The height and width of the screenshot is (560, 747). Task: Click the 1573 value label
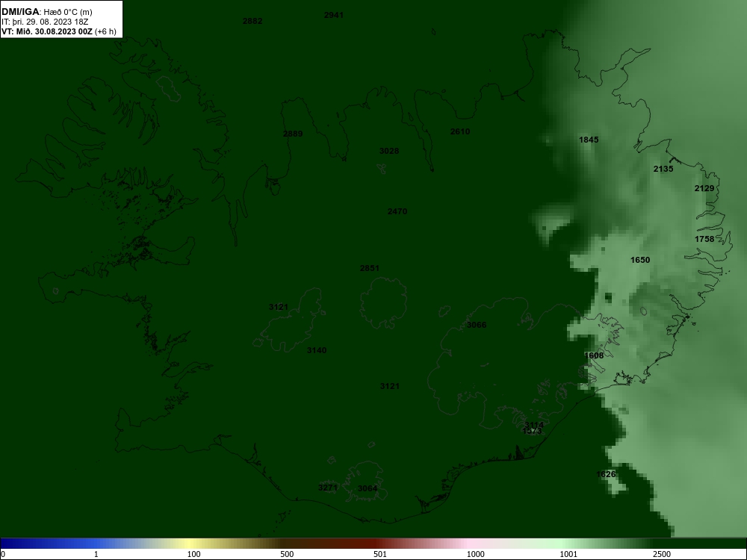(x=532, y=431)
